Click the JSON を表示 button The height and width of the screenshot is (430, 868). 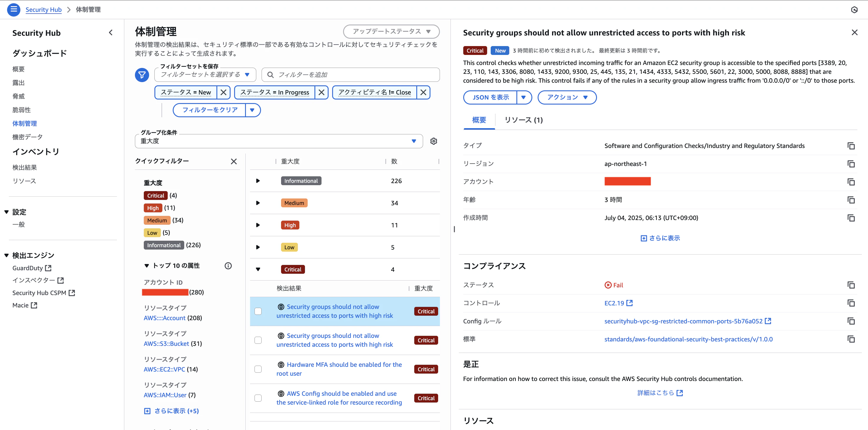[491, 97]
